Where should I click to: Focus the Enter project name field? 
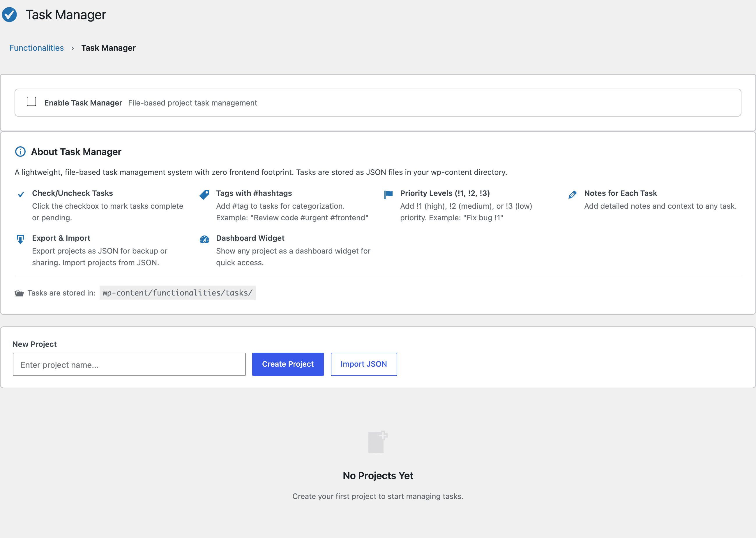129,364
